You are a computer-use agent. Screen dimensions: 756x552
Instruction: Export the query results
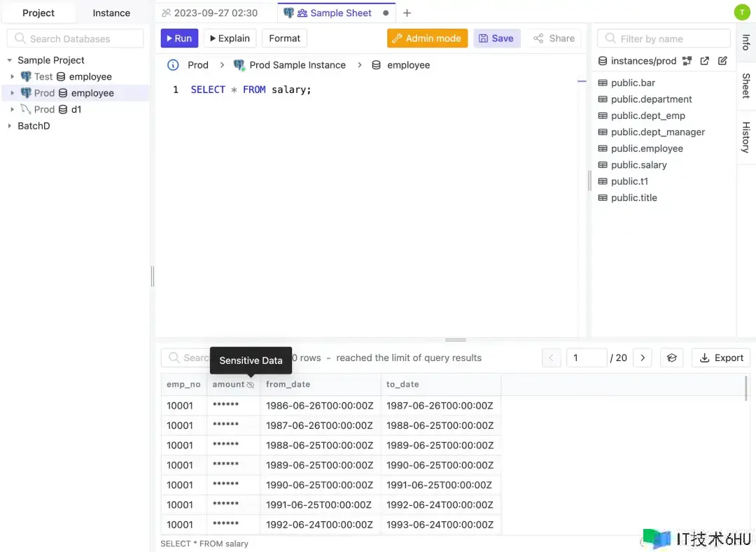(x=721, y=358)
